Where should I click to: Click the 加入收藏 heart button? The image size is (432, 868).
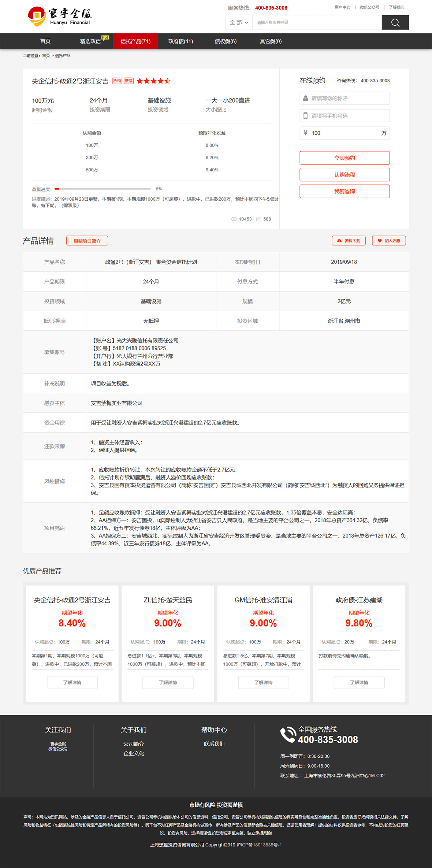click(x=389, y=241)
